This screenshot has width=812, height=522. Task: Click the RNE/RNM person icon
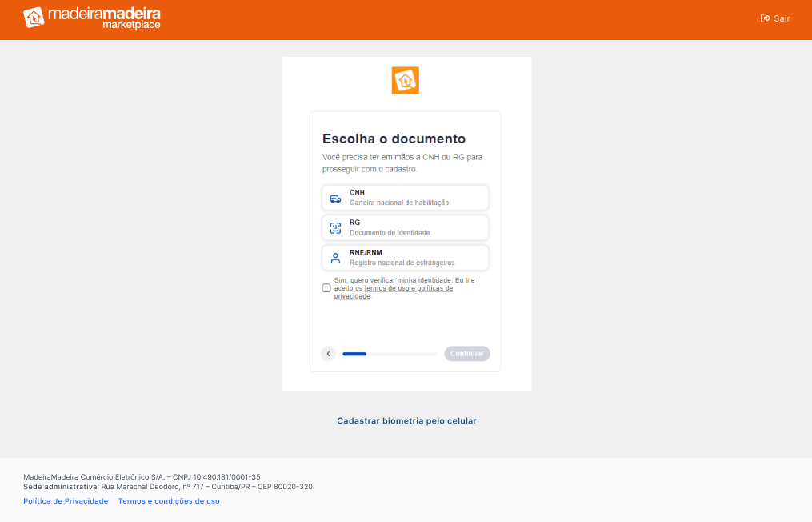pos(335,258)
